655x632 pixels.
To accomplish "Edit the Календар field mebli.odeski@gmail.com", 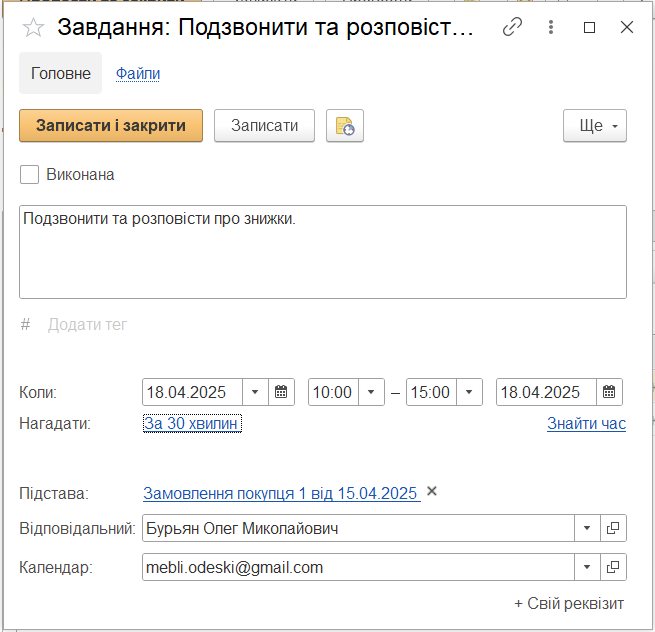I will pos(358,567).
